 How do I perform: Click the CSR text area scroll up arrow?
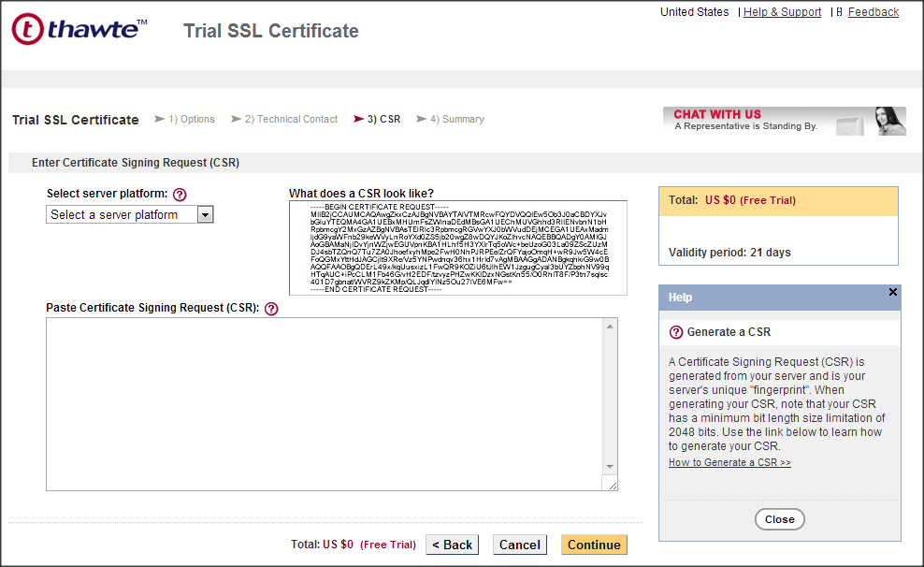click(x=610, y=327)
